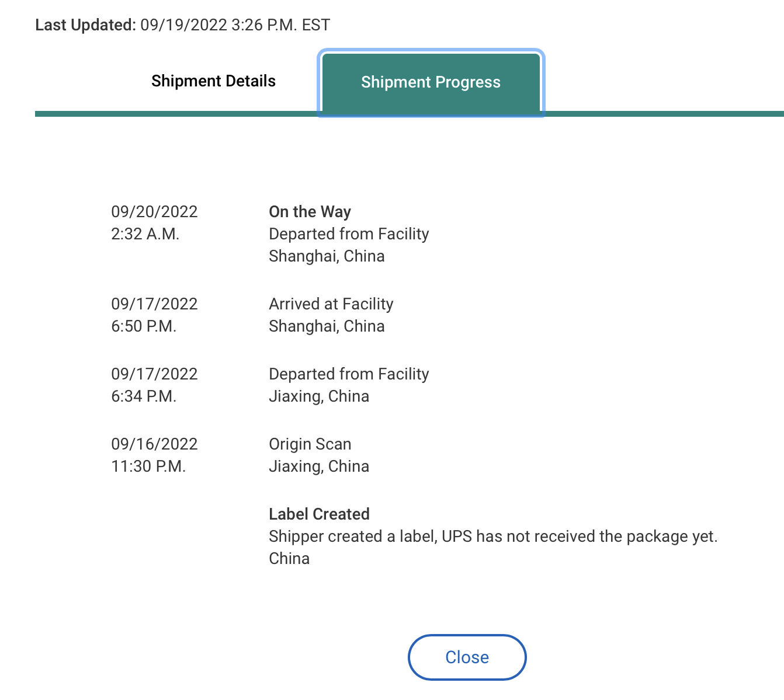Viewport: 784px width, 700px height.
Task: Click the Arrived at Facility event
Action: [x=331, y=304]
